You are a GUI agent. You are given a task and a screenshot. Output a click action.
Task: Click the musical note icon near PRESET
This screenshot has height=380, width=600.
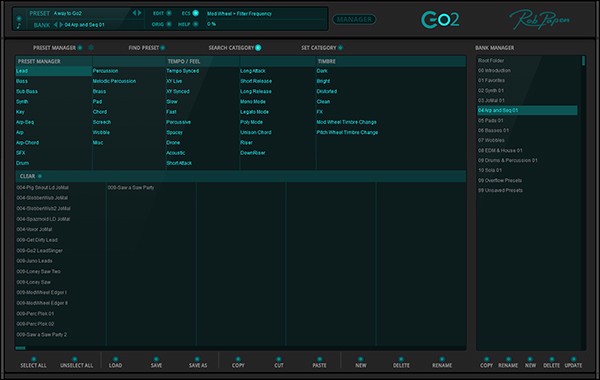[18, 26]
